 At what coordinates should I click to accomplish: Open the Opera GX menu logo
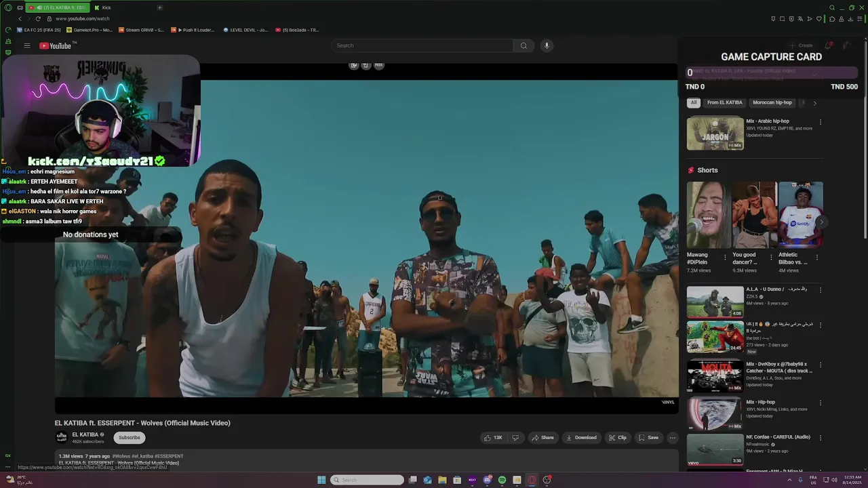8,7
